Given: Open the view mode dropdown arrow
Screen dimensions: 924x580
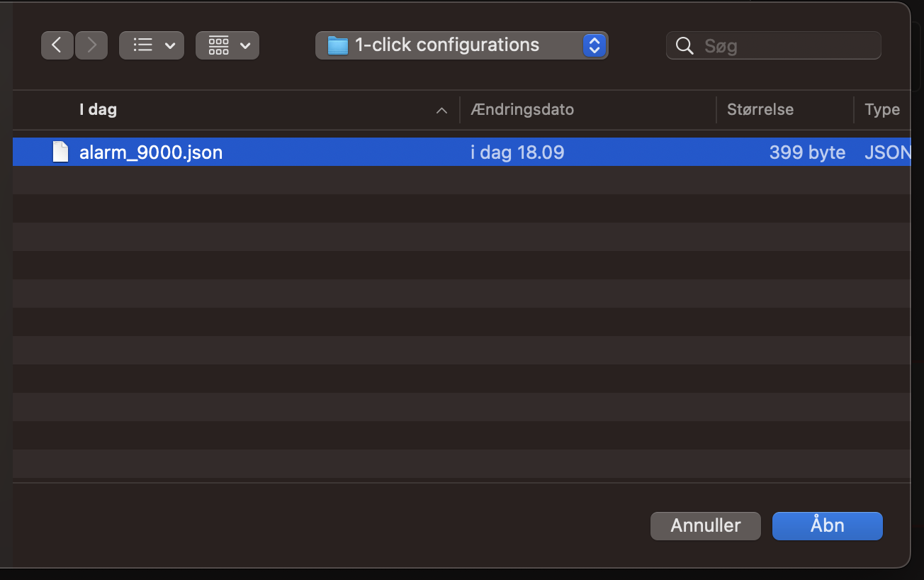Looking at the screenshot, I should (x=170, y=46).
